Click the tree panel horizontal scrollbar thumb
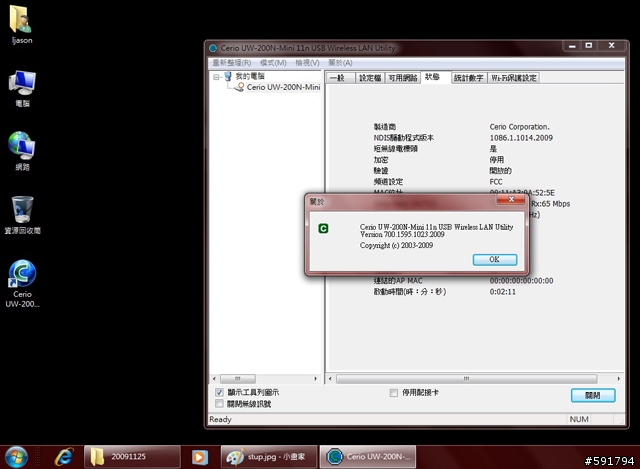 (238, 379)
